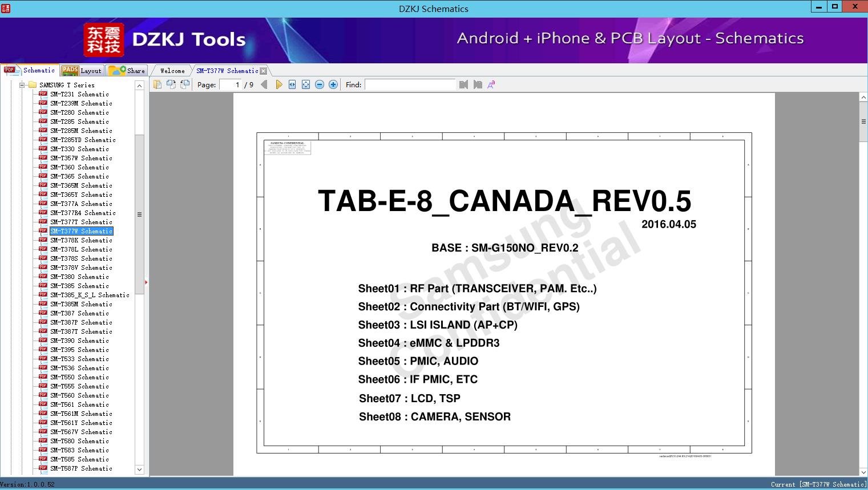Select SM-T357W Schematic entry

[81, 158]
